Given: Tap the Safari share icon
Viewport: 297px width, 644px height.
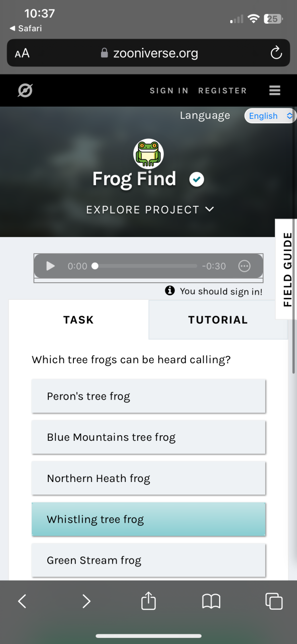Looking at the screenshot, I should (148, 601).
